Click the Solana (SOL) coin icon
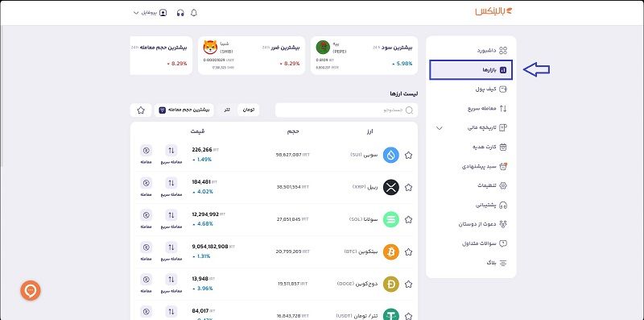Image resolution: width=644 pixels, height=320 pixels. point(391,219)
